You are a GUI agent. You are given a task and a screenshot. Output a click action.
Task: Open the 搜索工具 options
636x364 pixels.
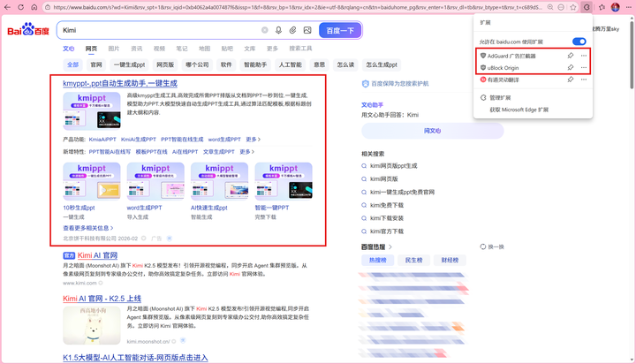pyautogui.click(x=300, y=49)
